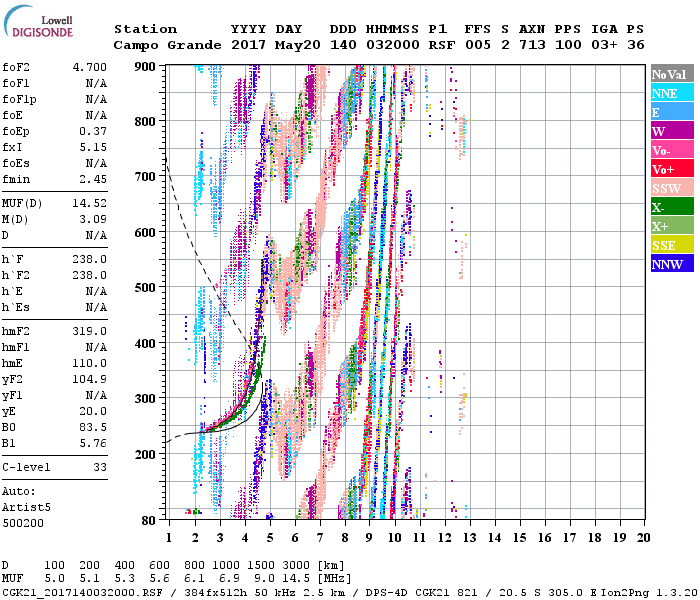Click the 2017 year in header
This screenshot has width=700, height=600.
(249, 45)
